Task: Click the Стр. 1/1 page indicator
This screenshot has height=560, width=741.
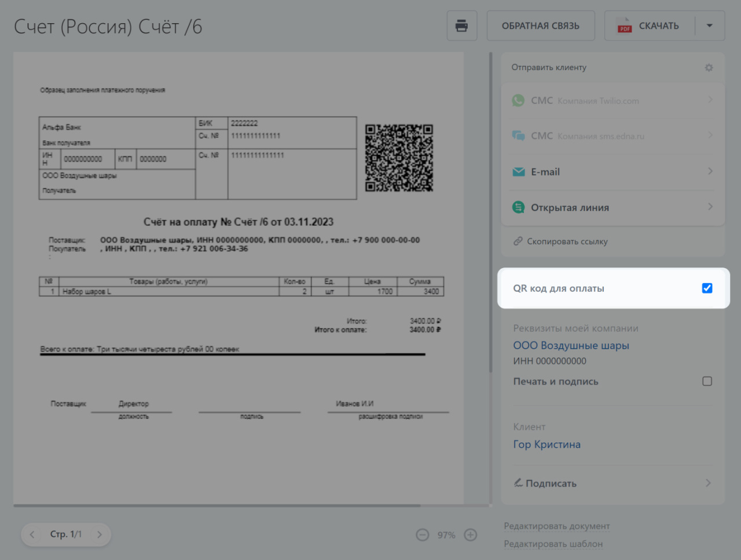Action: [x=66, y=535]
